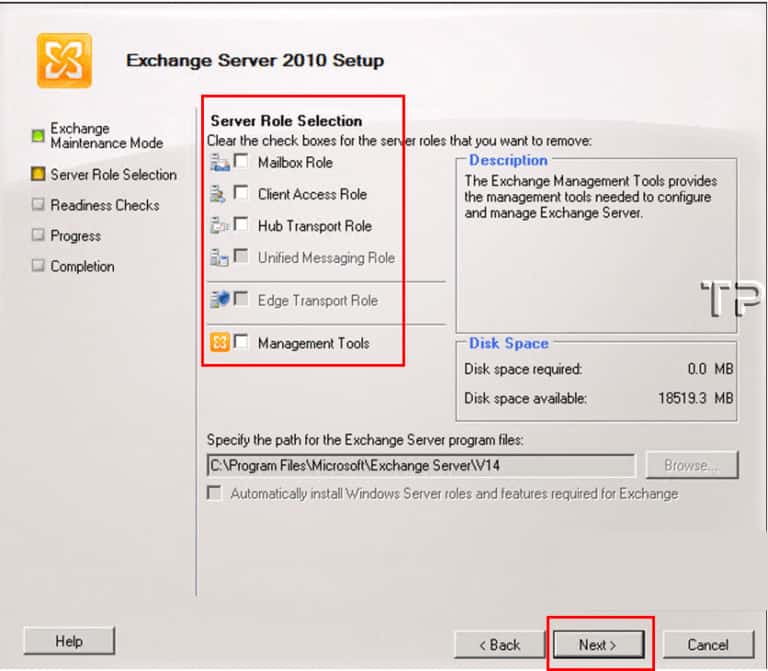Screen dimensions: 768x671
Task: Click the Description group heading
Action: click(508, 160)
